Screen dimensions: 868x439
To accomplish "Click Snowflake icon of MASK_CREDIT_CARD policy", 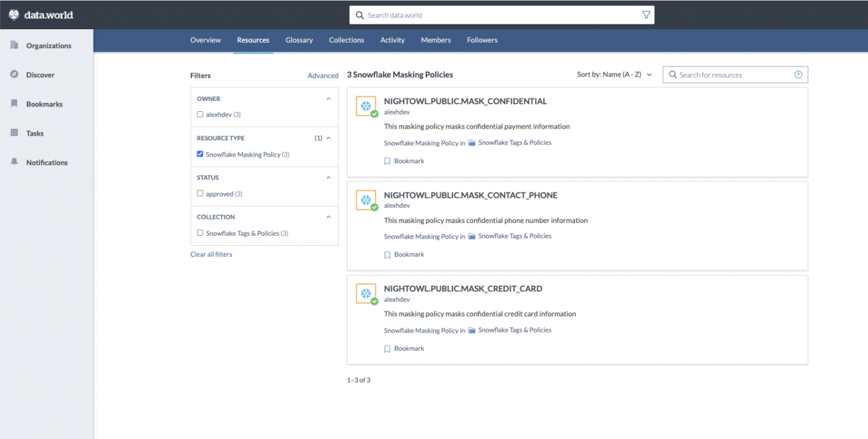I will click(366, 293).
